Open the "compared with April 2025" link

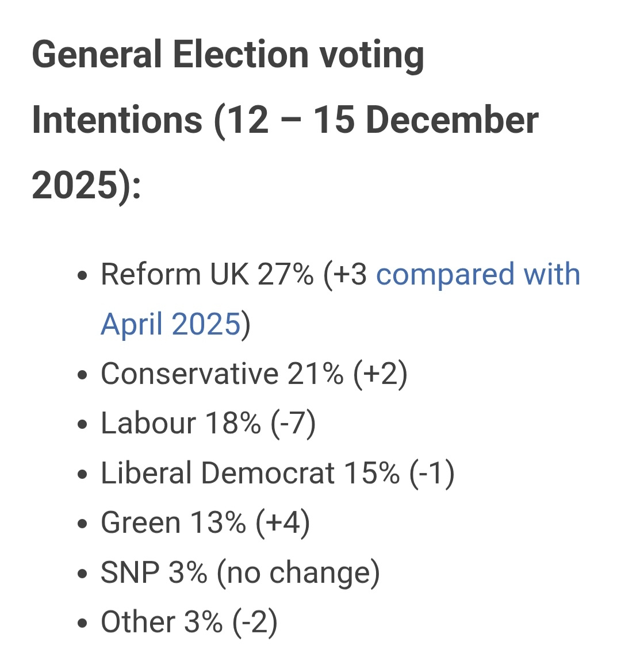477,274
